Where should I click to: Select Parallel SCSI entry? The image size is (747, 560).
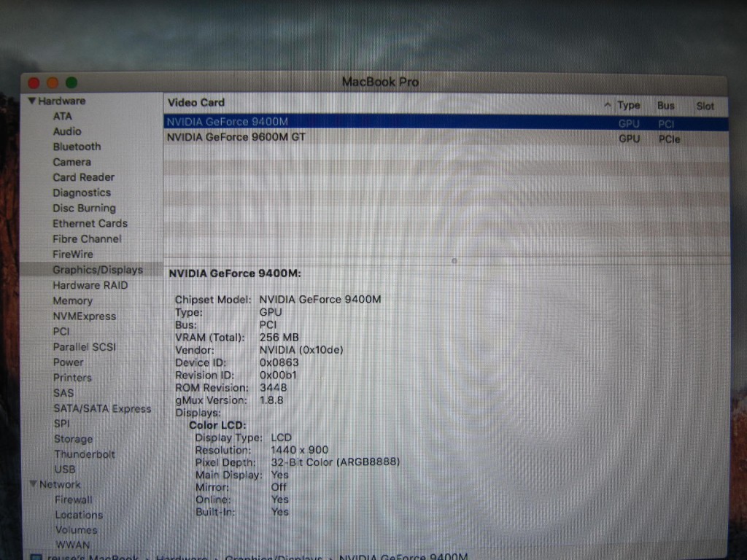pyautogui.click(x=85, y=347)
